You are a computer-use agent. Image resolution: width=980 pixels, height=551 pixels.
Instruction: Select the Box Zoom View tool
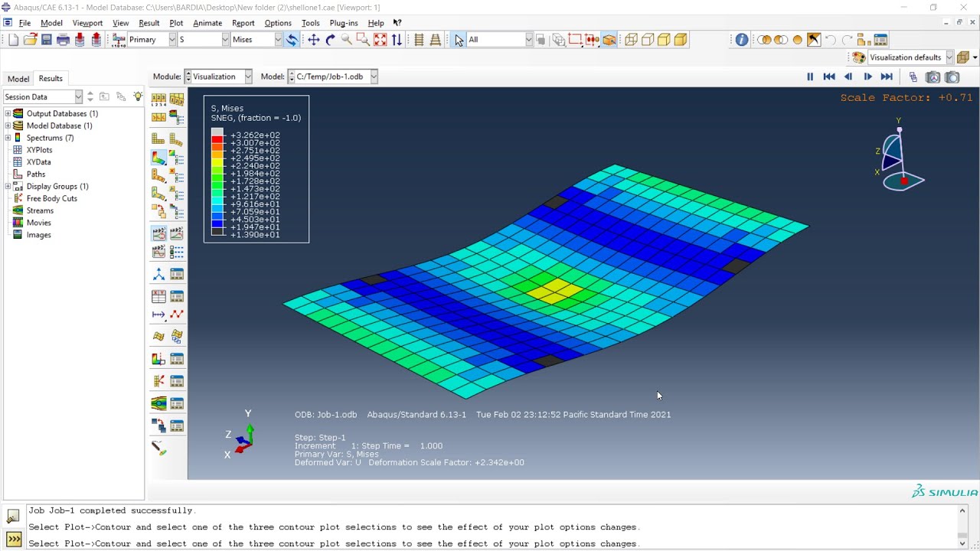point(364,40)
